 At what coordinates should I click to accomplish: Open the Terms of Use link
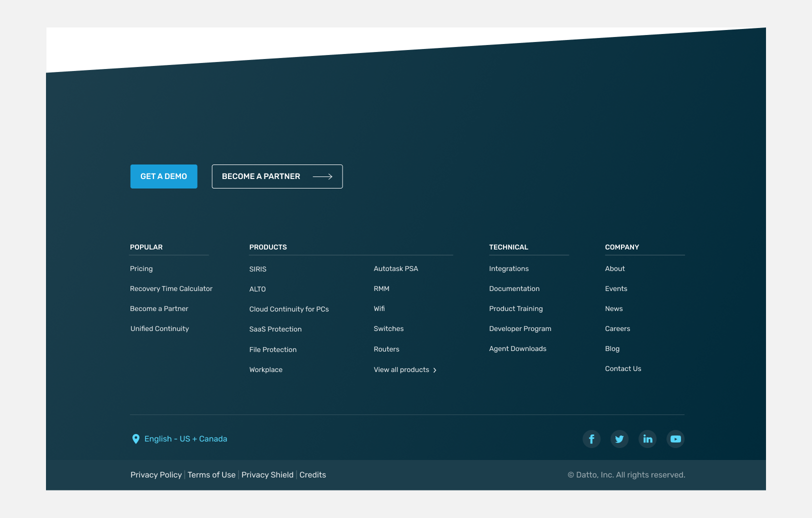coord(211,475)
